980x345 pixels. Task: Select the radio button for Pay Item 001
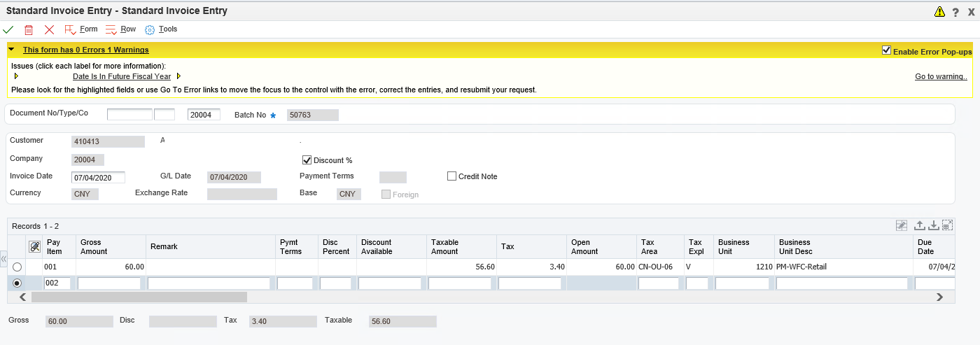coord(17,267)
